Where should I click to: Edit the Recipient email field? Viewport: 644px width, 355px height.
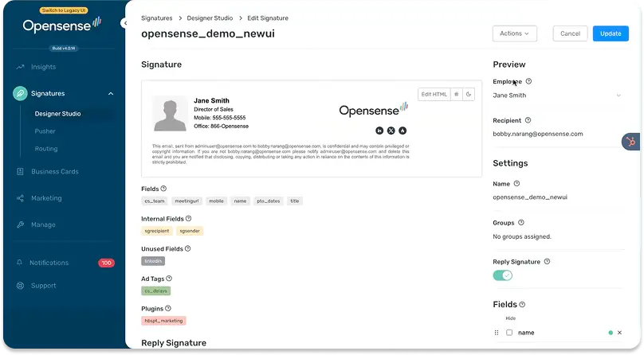tap(558, 134)
